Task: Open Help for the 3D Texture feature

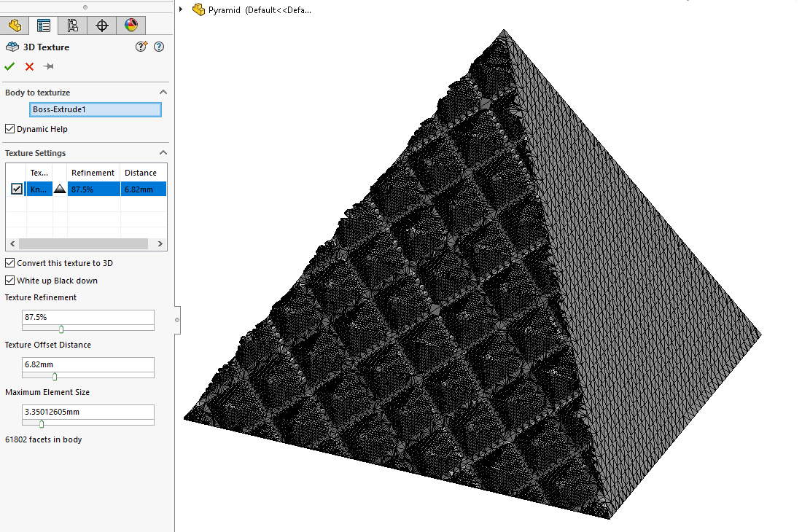Action: coord(159,47)
